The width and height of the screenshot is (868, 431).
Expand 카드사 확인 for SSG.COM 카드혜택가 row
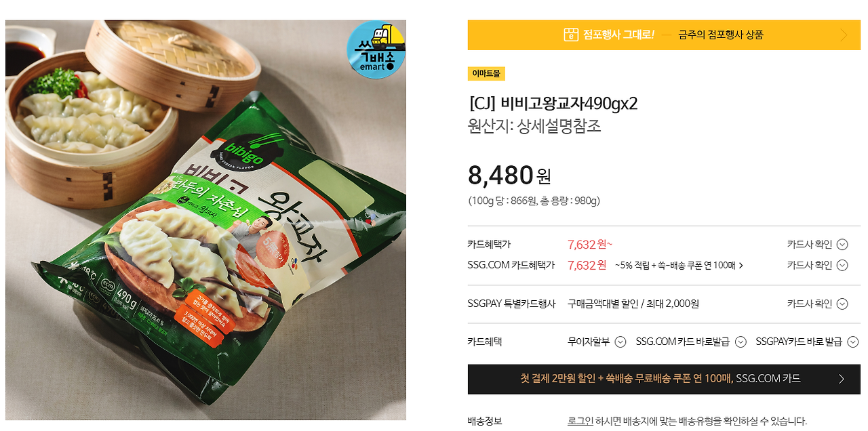click(817, 265)
